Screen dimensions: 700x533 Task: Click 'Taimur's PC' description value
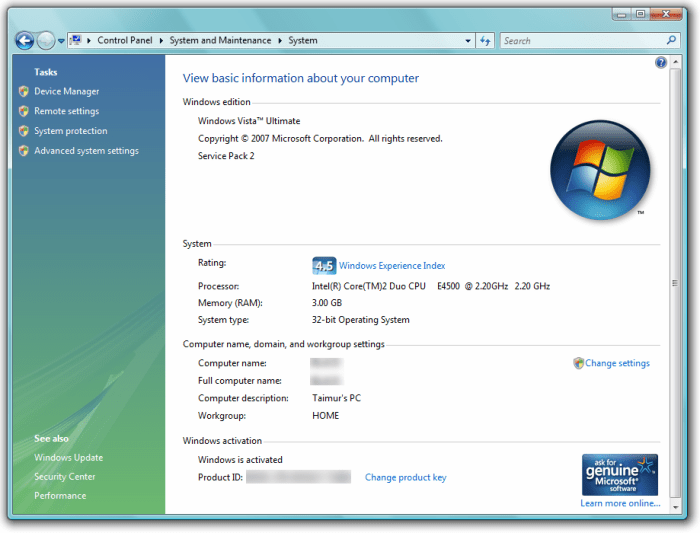pos(336,398)
